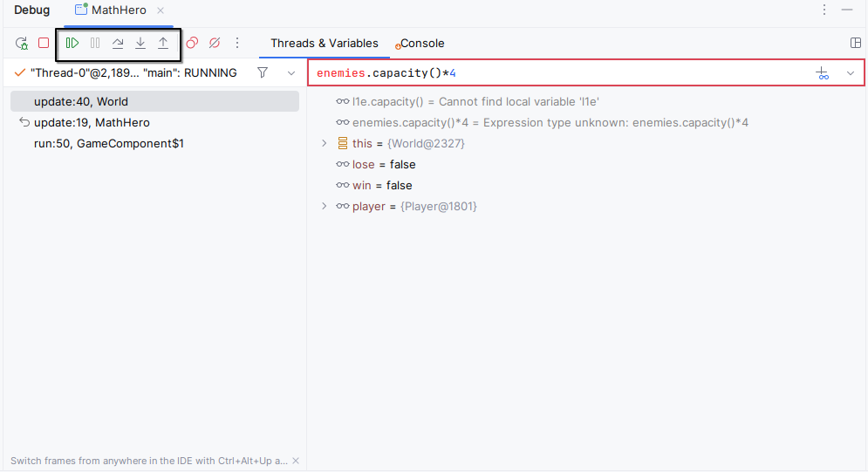The width and height of the screenshot is (868, 472).
Task: Click the Rerun MathHero debug icon
Action: pos(22,43)
